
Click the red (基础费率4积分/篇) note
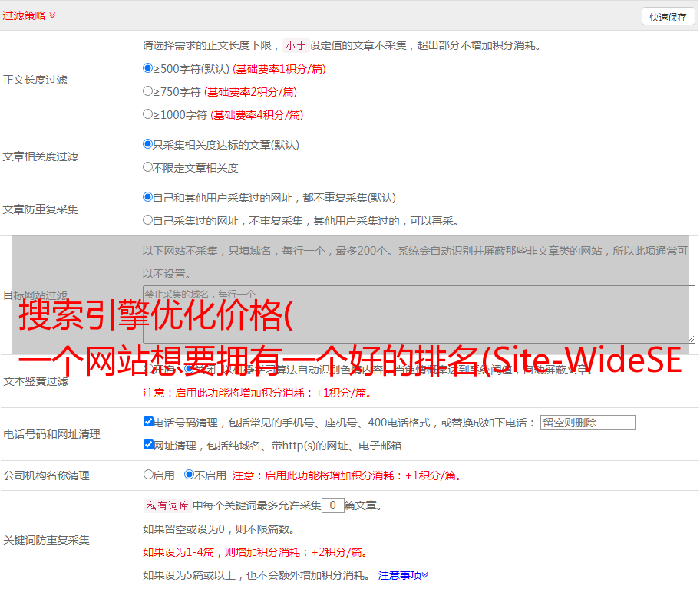pos(257,115)
